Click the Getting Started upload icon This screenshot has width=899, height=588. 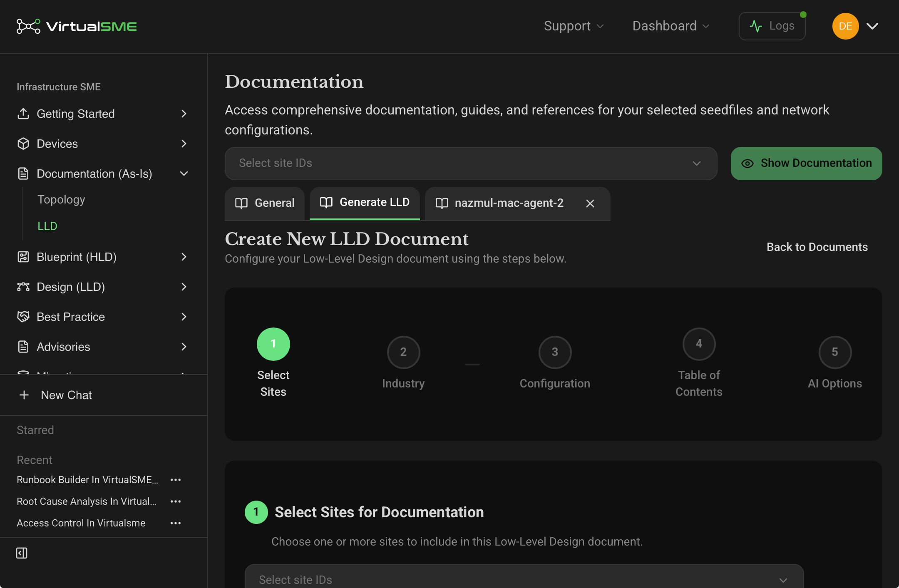click(23, 114)
